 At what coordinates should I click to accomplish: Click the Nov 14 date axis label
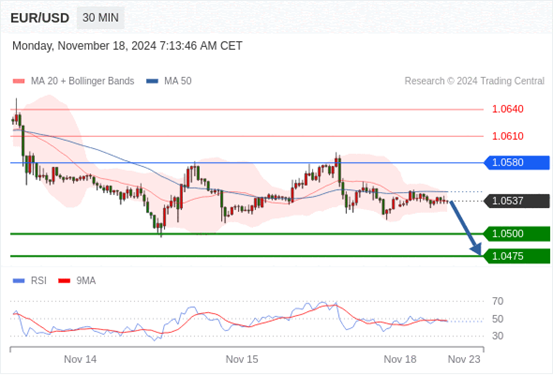pos(80,359)
